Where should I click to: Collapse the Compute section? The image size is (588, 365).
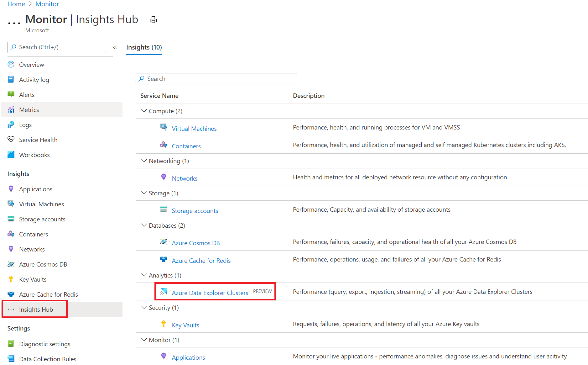(x=144, y=111)
